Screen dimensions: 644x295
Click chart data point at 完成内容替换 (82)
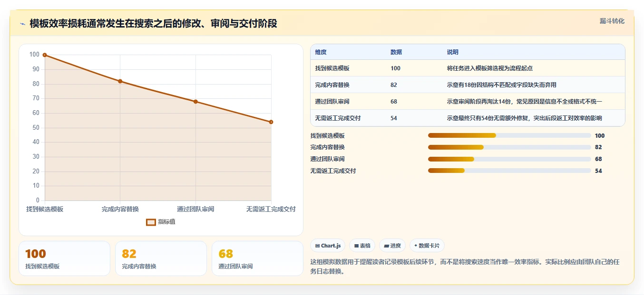point(120,81)
